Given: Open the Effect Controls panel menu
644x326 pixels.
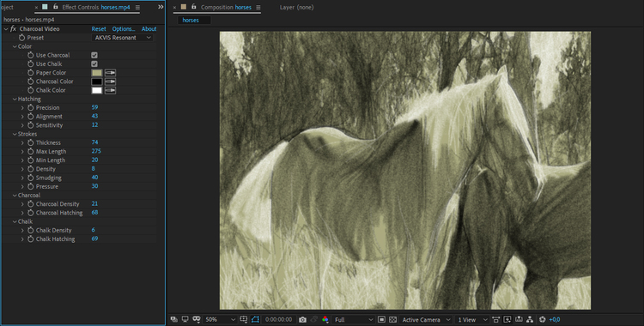Looking at the screenshot, I should tap(137, 8).
